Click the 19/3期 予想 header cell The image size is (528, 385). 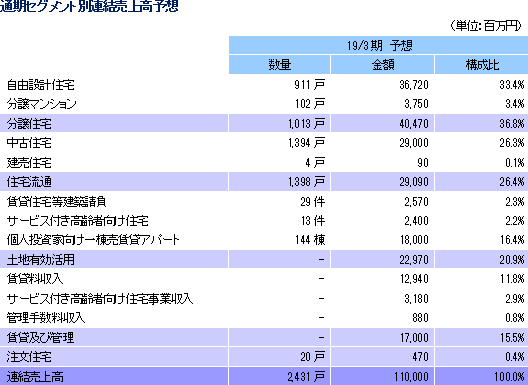pyautogui.click(x=378, y=45)
